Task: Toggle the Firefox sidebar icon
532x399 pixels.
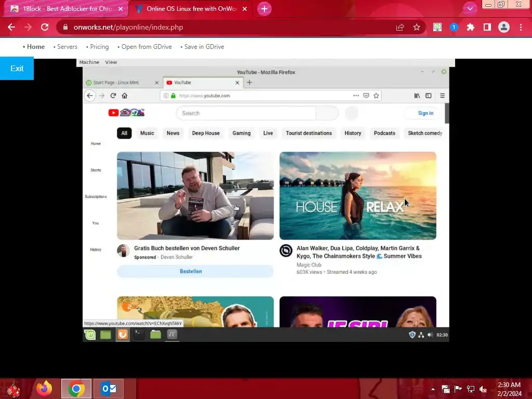Action: 429,96
